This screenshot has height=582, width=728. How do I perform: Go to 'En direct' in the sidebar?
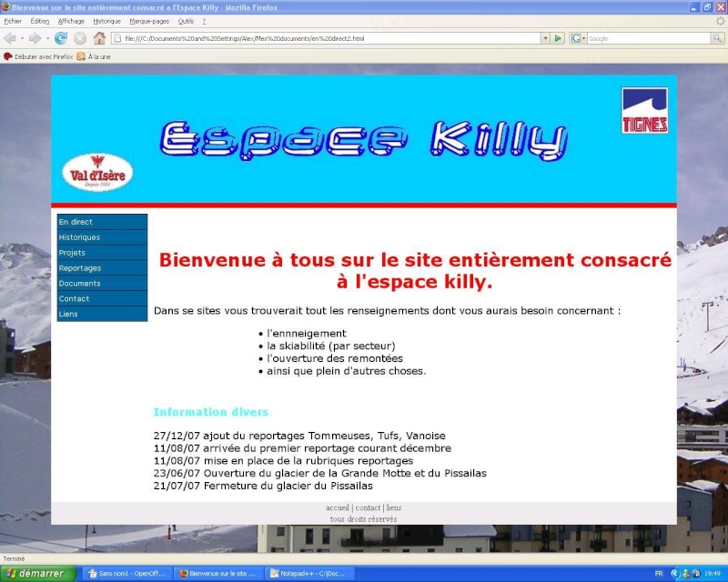tap(102, 222)
